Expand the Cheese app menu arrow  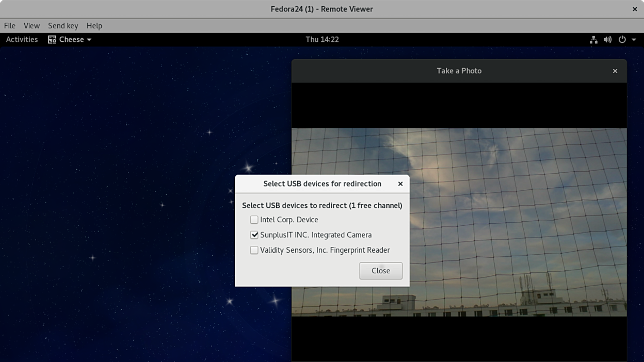(89, 40)
